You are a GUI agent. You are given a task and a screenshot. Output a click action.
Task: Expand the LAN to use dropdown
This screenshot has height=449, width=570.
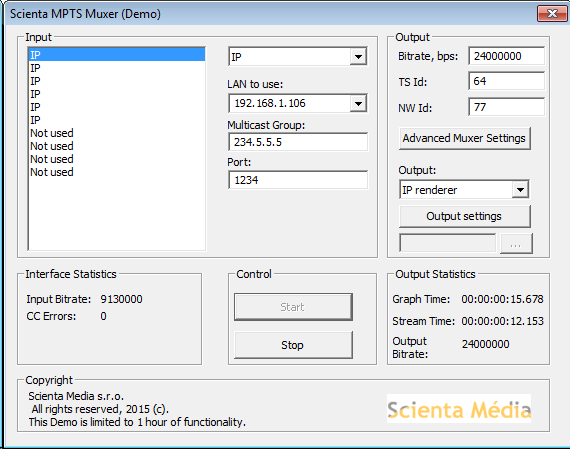coord(298,103)
